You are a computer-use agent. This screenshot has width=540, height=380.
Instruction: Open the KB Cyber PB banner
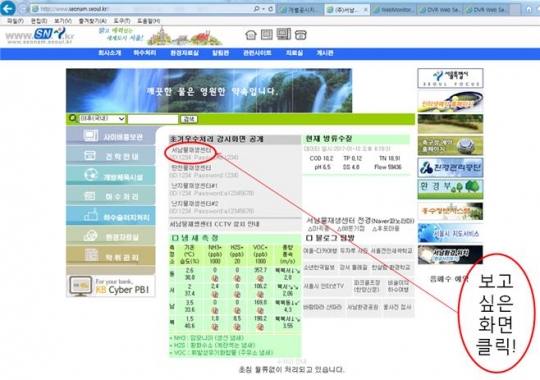[111, 286]
